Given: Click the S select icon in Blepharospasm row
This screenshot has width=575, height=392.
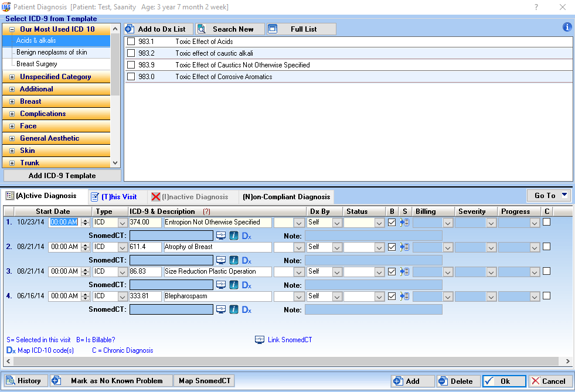Looking at the screenshot, I should tap(404, 296).
